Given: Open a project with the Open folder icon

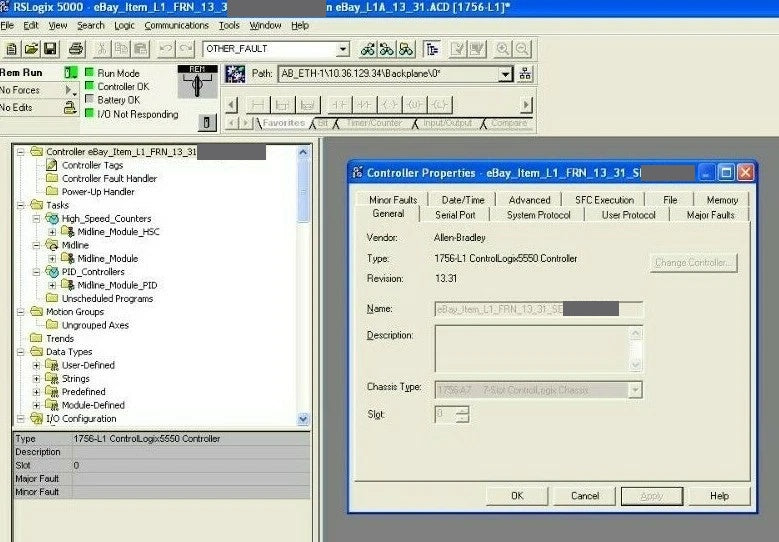Looking at the screenshot, I should [x=31, y=49].
